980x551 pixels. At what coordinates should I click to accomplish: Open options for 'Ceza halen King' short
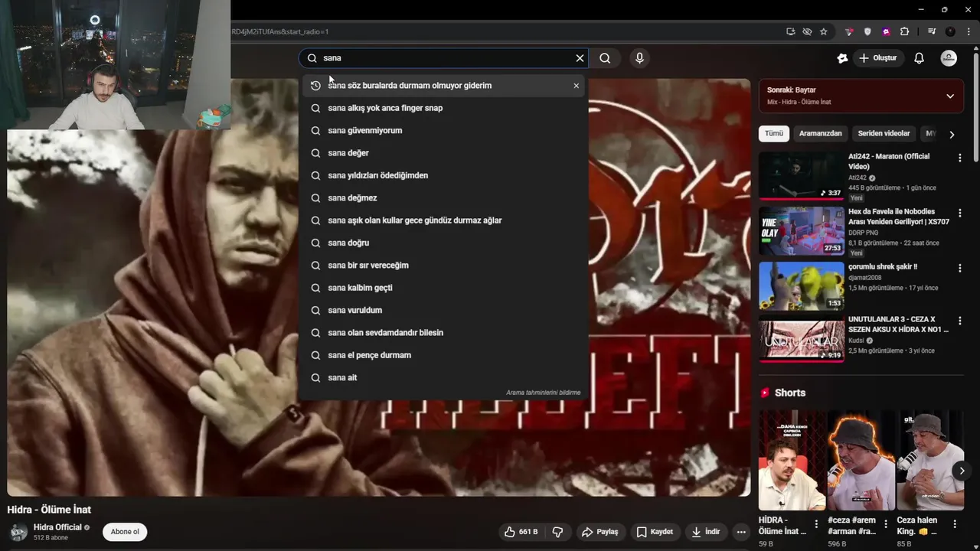tap(955, 524)
